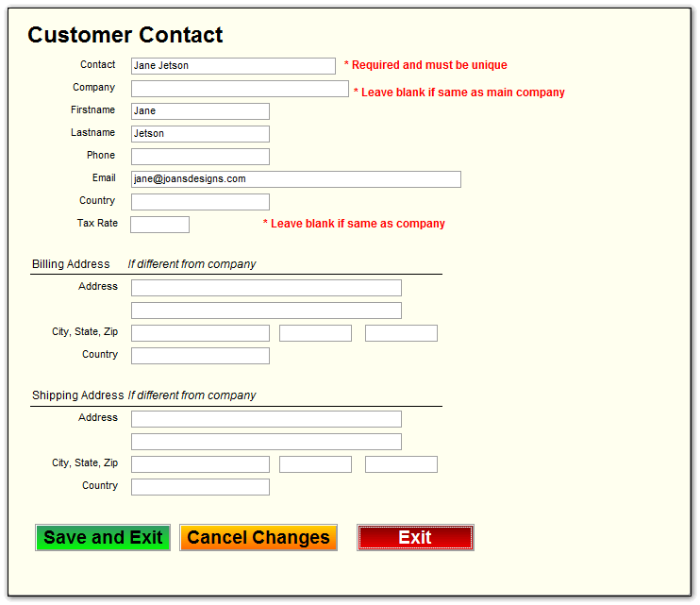The height and width of the screenshot is (605, 700).
Task: Click the first Shipping Address line field
Action: pos(266,419)
